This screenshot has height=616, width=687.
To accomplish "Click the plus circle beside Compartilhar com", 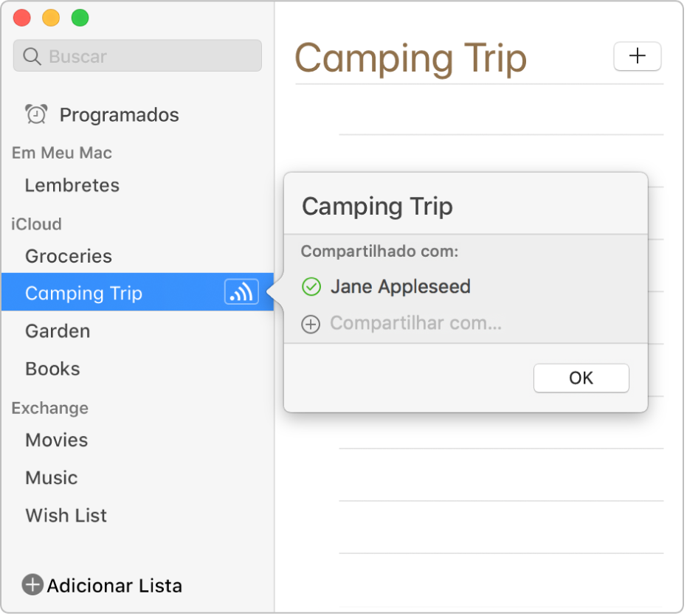I will 311,325.
